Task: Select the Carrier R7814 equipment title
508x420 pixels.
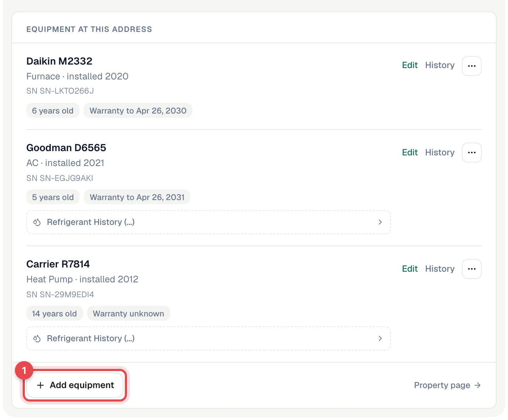Action: (x=58, y=264)
